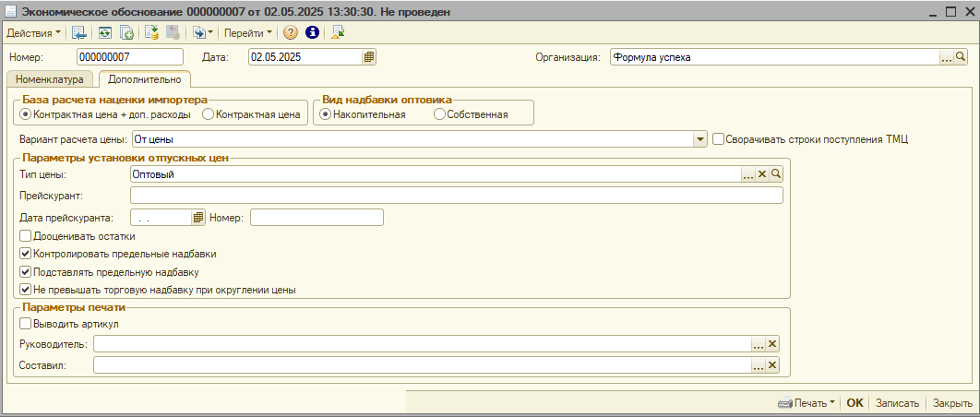Select the Контрактная цена radio button
Image resolution: width=980 pixels, height=417 pixels.
[208, 114]
